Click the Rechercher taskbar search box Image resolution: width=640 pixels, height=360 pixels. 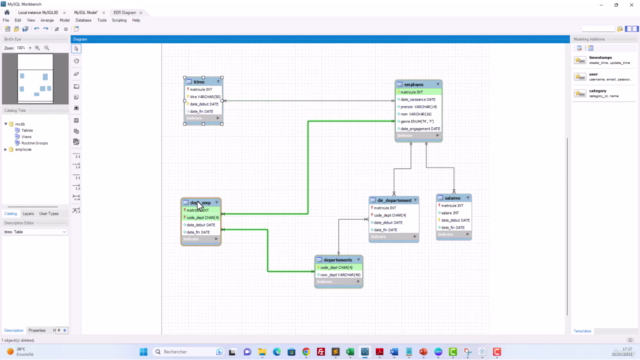click(x=188, y=352)
